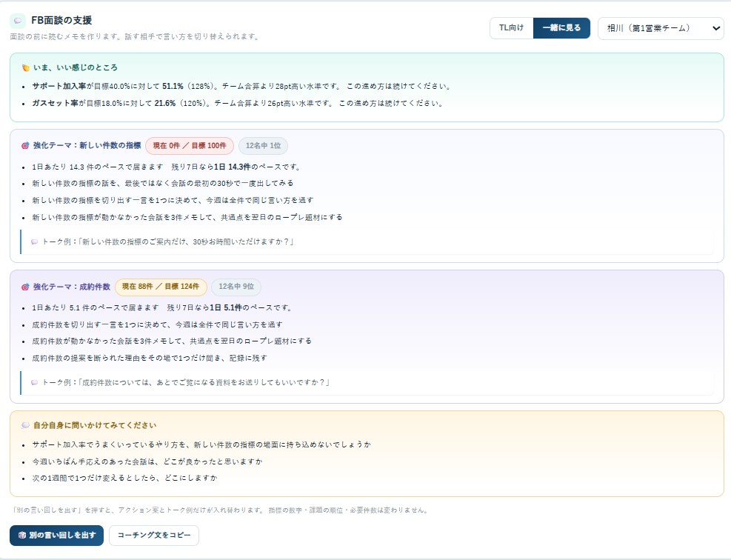Click the clapping icon next to いま、いい感じのところ
The height and width of the screenshot is (560, 731).
[26, 67]
